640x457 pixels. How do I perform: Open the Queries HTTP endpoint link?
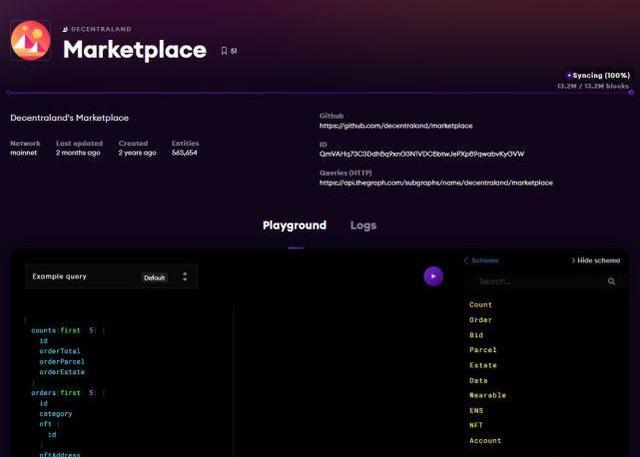coord(436,183)
